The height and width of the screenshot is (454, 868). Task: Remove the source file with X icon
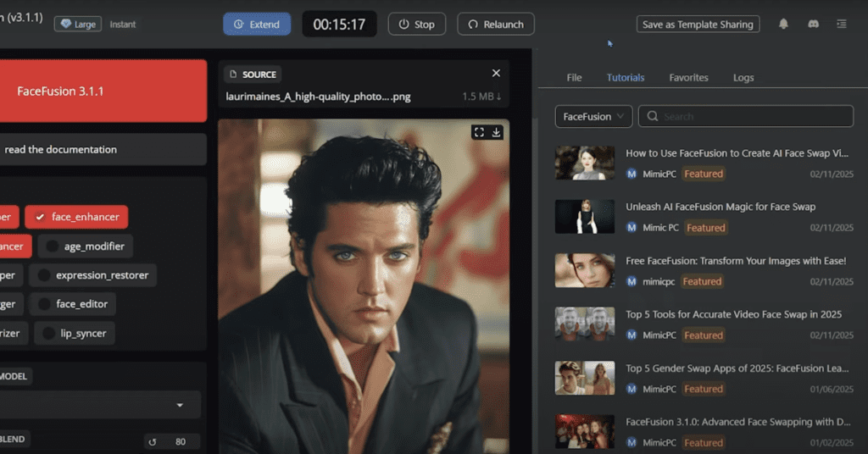(x=496, y=74)
